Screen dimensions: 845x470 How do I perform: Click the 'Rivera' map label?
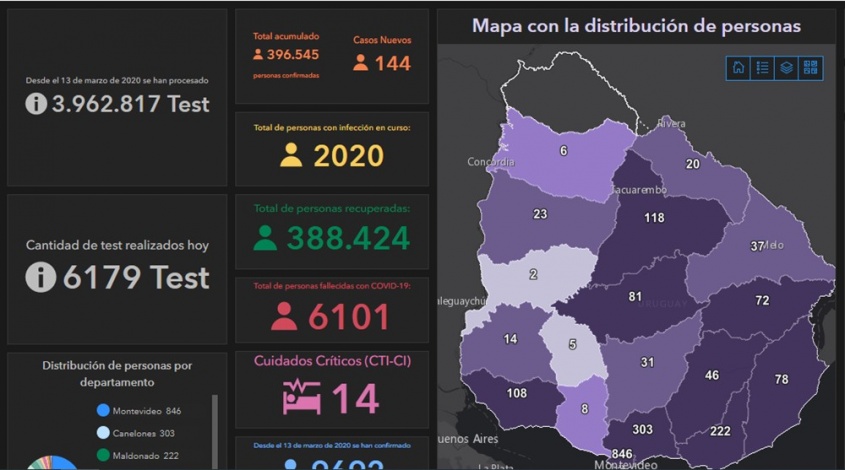click(x=671, y=123)
